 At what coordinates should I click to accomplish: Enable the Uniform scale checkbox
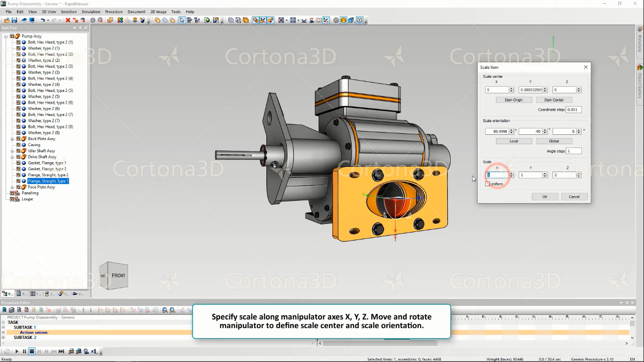click(487, 184)
